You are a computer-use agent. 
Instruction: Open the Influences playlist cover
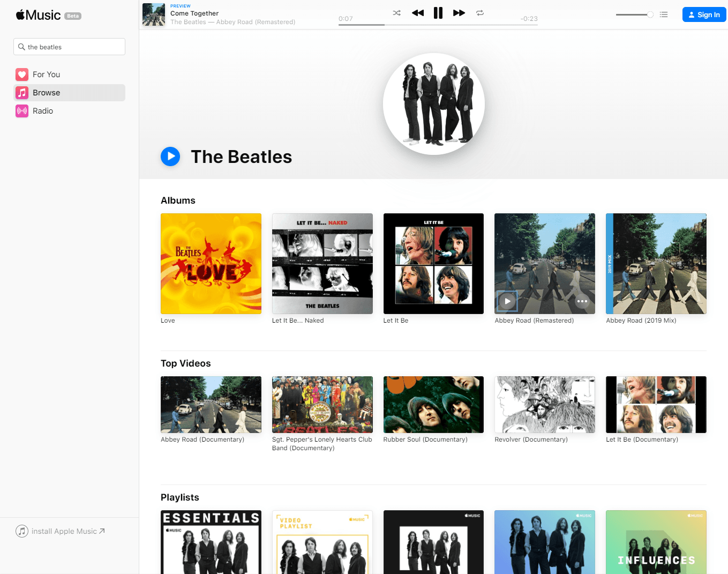tap(656, 542)
